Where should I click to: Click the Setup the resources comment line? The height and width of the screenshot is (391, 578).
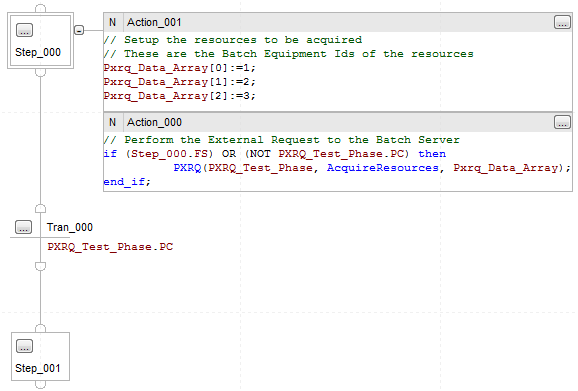point(233,40)
